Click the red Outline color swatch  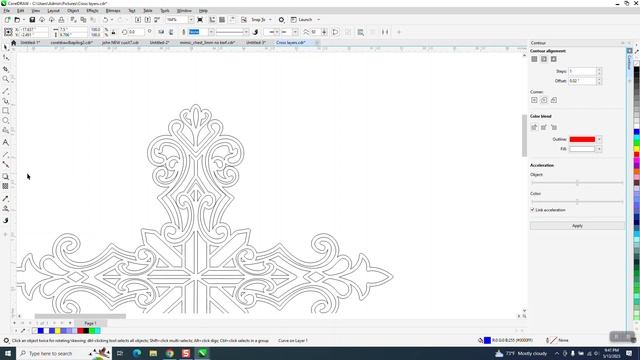582,139
